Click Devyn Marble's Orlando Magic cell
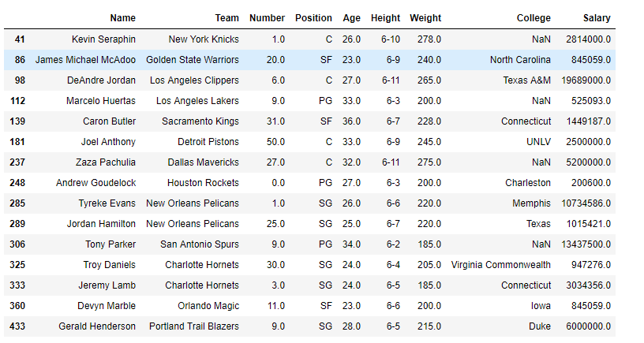Screen dimensions: 644x343 [x=208, y=306]
